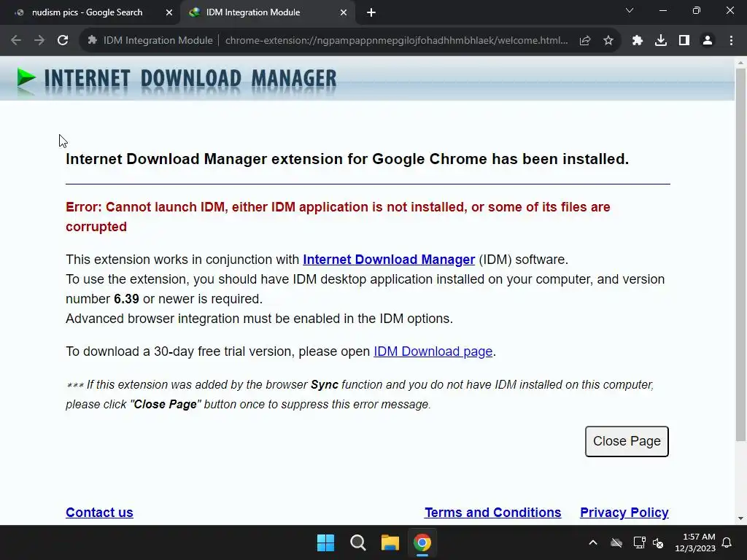Click the Close Page button

(627, 441)
